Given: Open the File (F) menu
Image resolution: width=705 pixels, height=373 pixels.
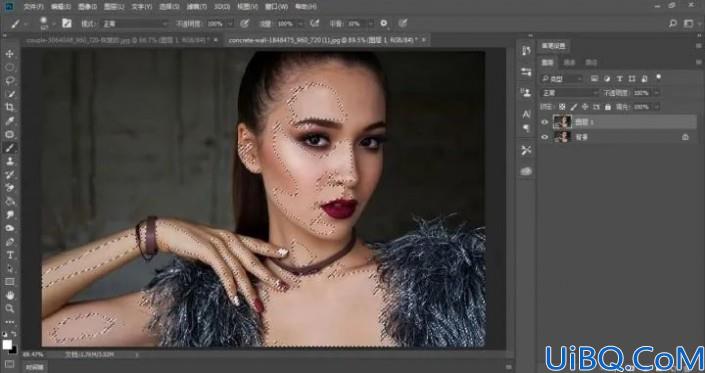Looking at the screenshot, I should point(34,7).
